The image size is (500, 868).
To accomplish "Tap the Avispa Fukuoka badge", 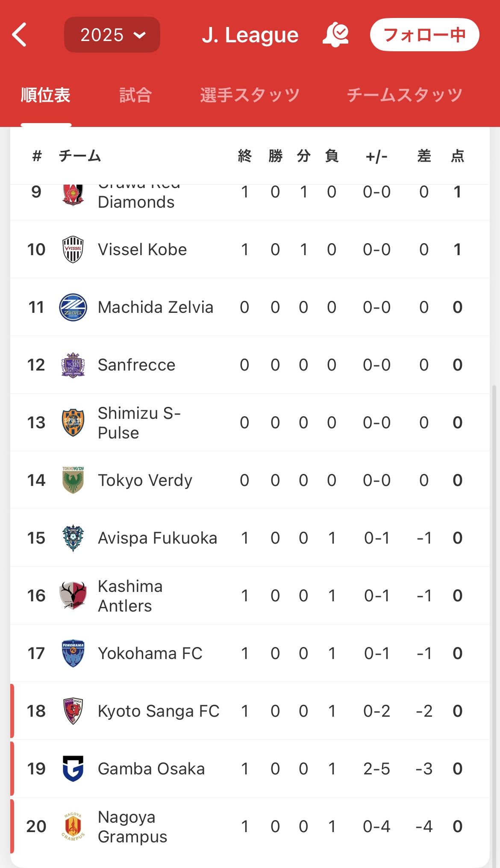I will tap(73, 538).
